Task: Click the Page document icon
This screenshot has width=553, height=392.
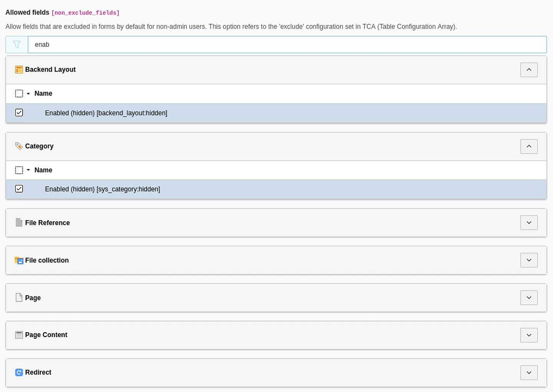Action: click(x=19, y=298)
